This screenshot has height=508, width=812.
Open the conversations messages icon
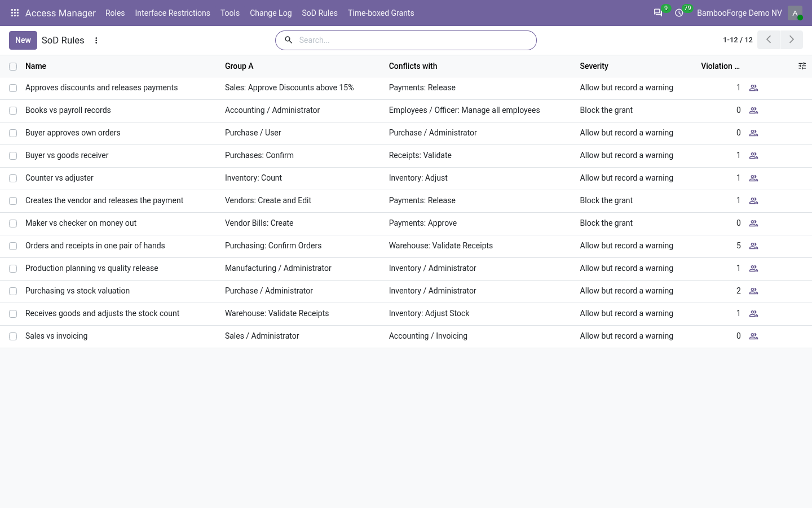coord(657,12)
